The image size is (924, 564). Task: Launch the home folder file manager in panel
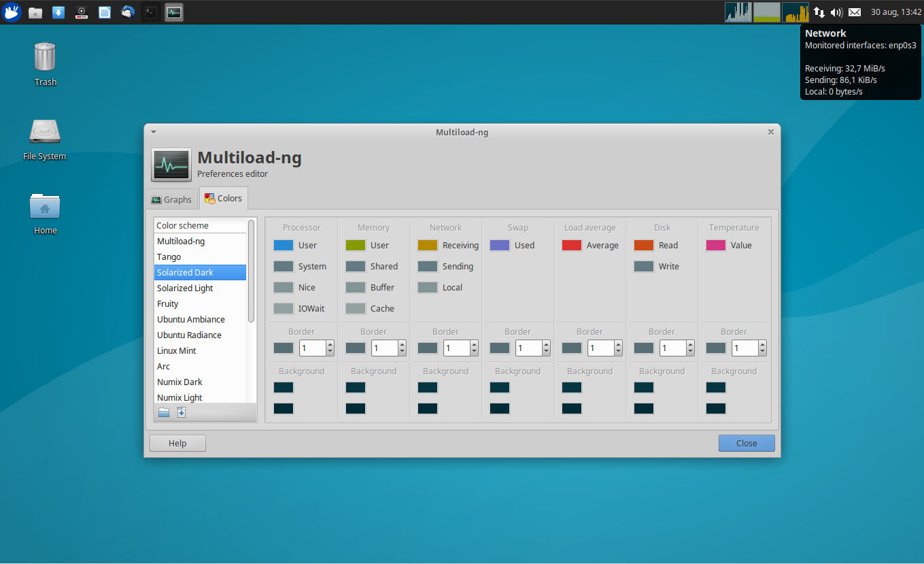pyautogui.click(x=35, y=12)
